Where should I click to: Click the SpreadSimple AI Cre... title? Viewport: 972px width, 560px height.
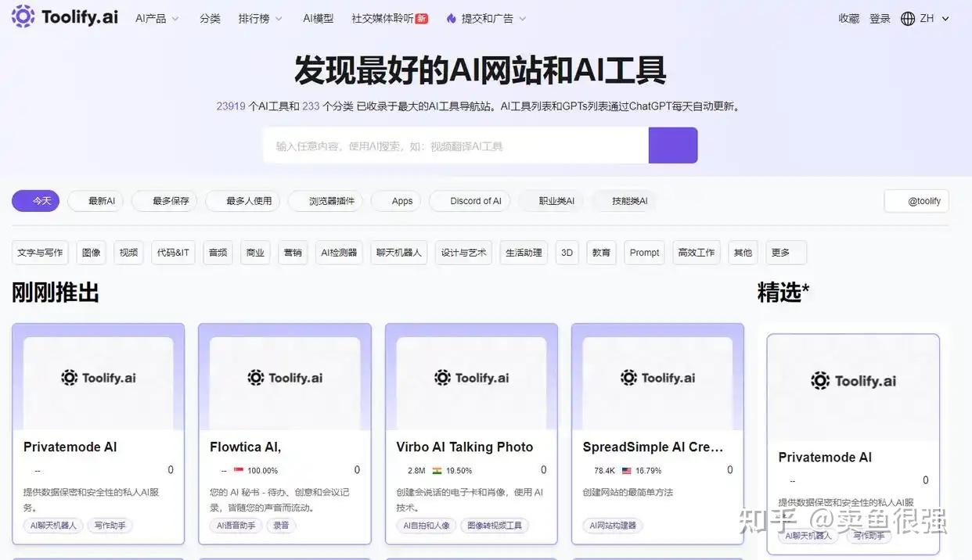tap(653, 447)
